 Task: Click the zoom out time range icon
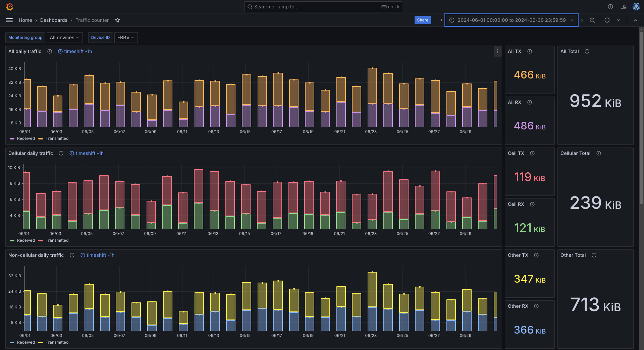pyautogui.click(x=592, y=20)
